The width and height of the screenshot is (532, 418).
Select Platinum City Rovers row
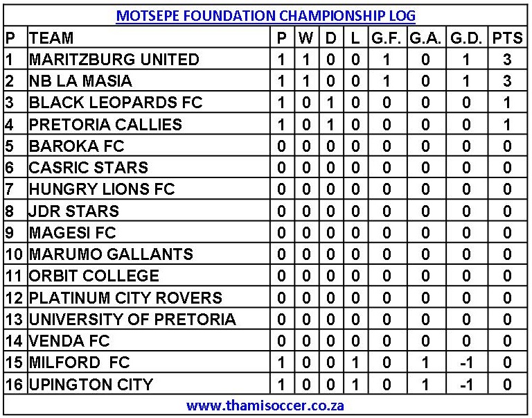pyautogui.click(x=125, y=297)
